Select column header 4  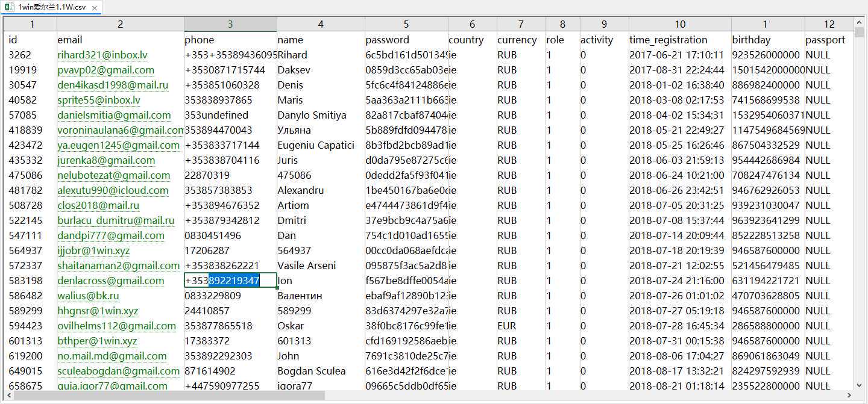click(321, 24)
